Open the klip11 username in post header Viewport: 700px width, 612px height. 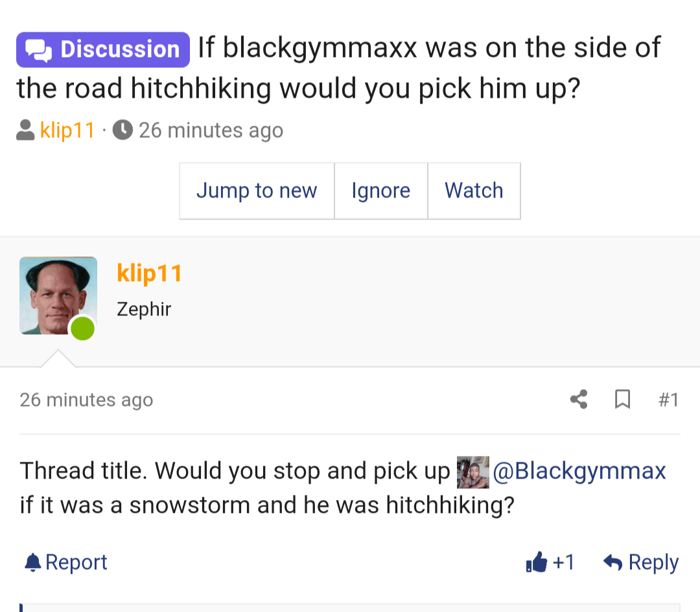point(149,273)
